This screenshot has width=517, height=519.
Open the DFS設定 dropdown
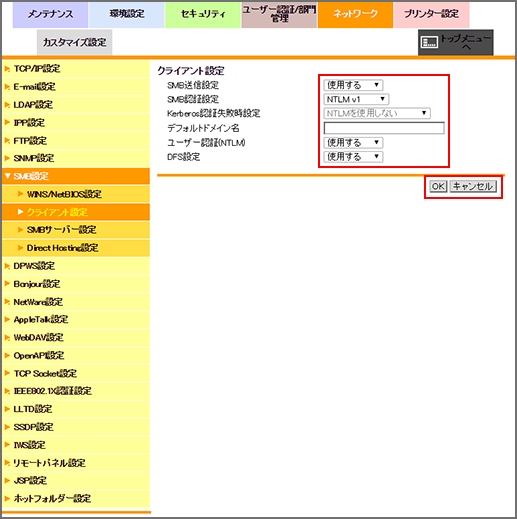pos(353,157)
